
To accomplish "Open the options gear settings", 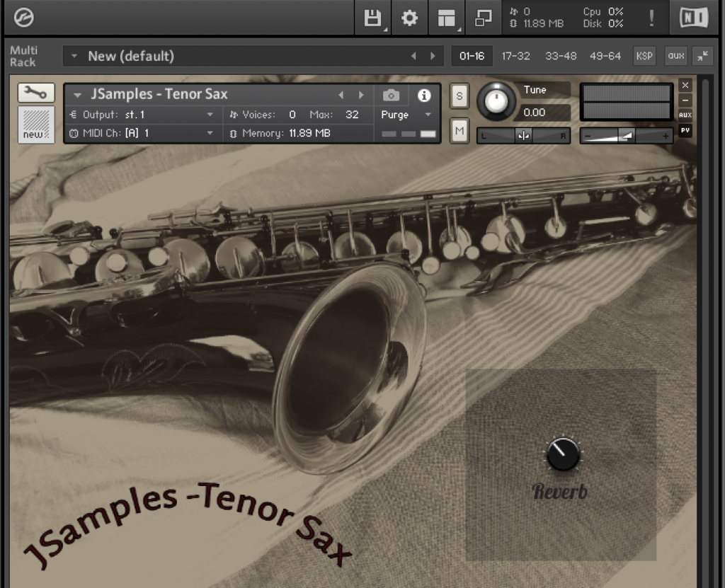I will click(x=409, y=18).
